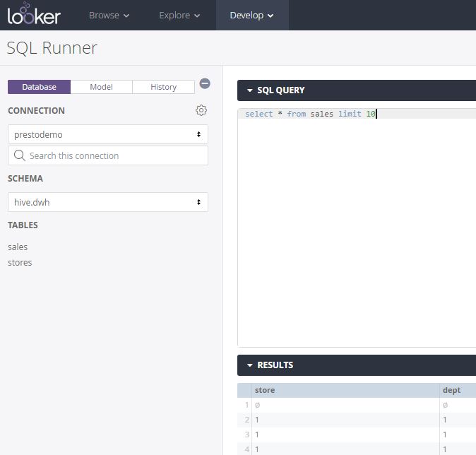The height and width of the screenshot is (455, 476).
Task: Click store cell in results row 3
Action: point(345,435)
